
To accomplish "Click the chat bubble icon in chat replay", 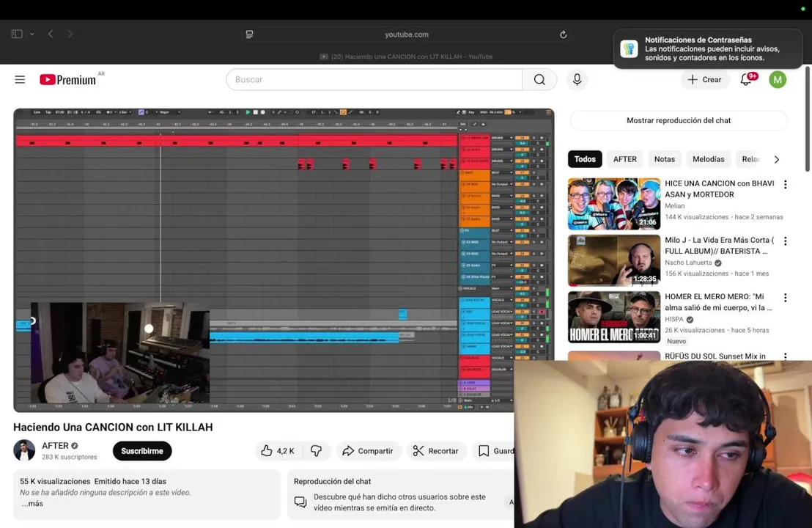I will click(300, 502).
